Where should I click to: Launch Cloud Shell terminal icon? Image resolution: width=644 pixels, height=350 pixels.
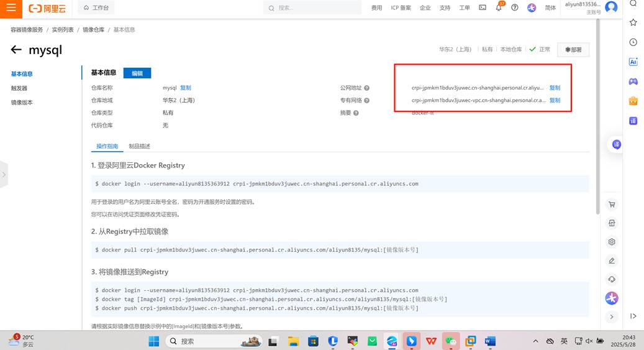tap(483, 8)
